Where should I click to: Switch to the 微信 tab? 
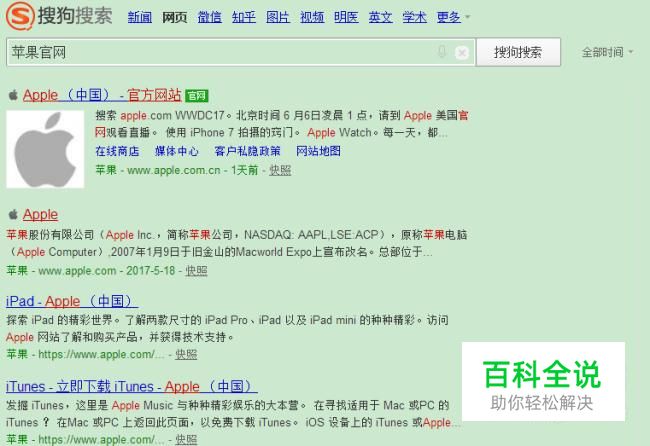[x=209, y=17]
